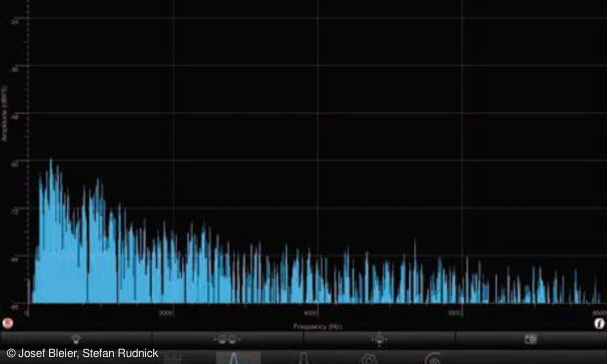The image size is (607, 364).
Task: Select the single light bulb toolbar button
Action: click(76, 338)
